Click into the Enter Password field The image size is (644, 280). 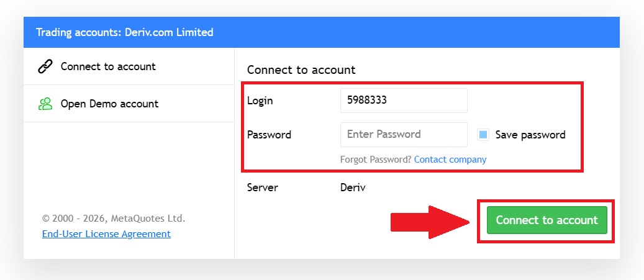(404, 134)
